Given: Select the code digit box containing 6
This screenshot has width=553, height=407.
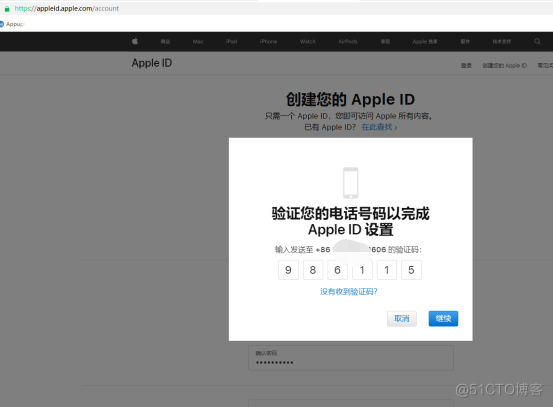Looking at the screenshot, I should 338,270.
